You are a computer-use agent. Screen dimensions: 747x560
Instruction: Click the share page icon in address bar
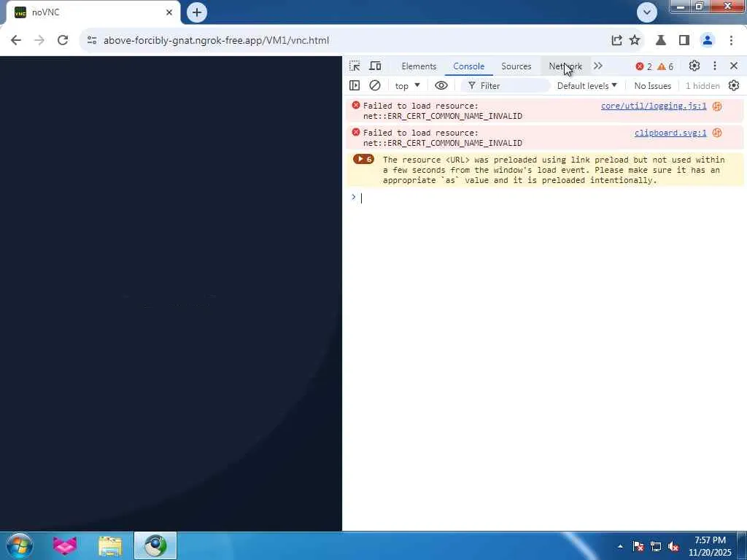click(616, 41)
